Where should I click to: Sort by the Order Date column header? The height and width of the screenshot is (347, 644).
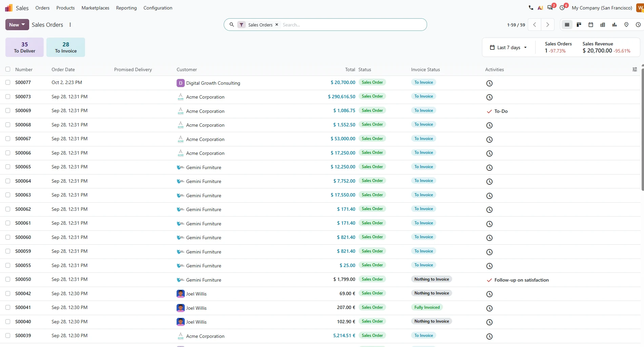(63, 69)
